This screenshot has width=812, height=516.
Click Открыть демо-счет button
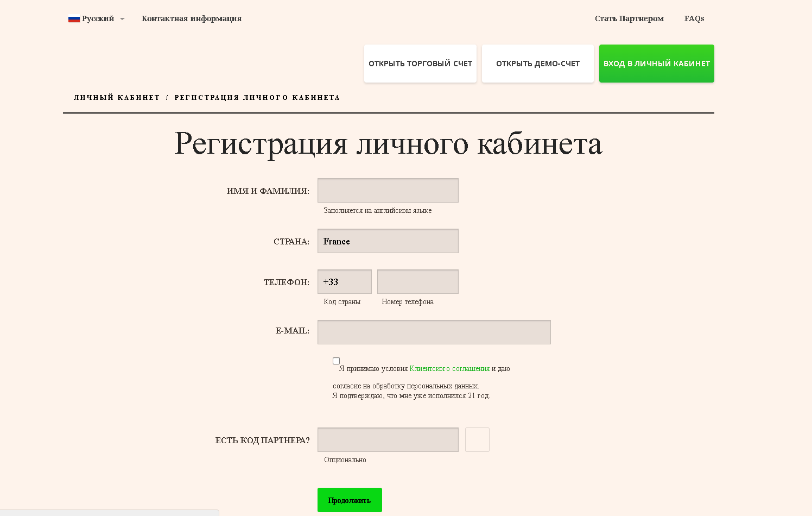point(538,64)
